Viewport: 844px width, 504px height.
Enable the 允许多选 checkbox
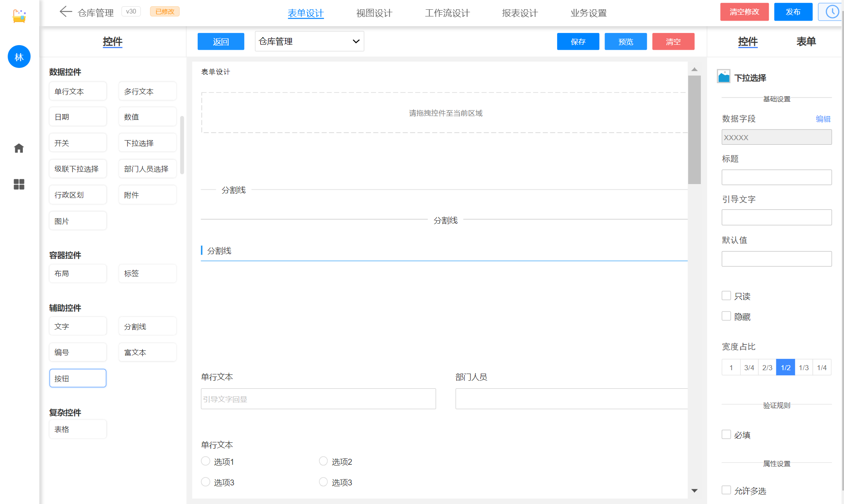click(726, 490)
